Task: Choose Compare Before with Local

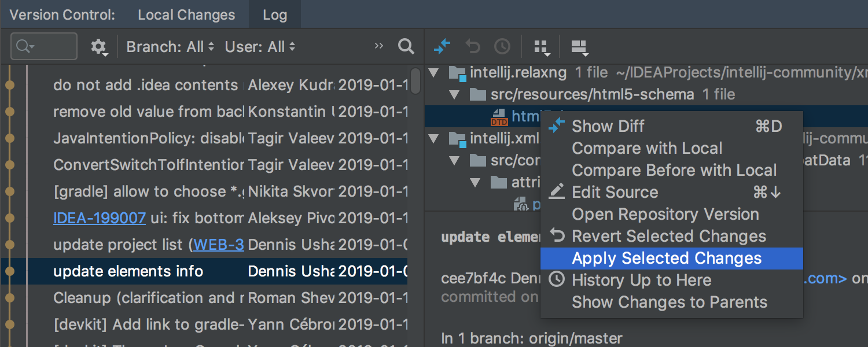Action: click(671, 170)
